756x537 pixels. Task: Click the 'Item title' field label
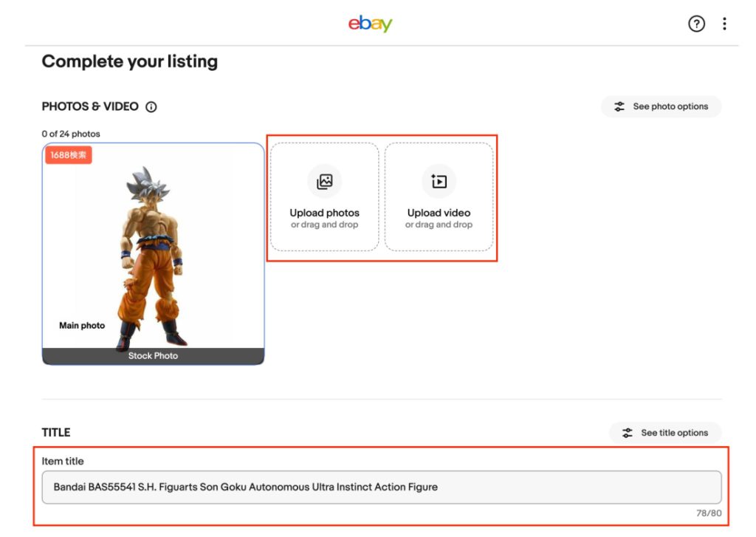click(x=63, y=461)
